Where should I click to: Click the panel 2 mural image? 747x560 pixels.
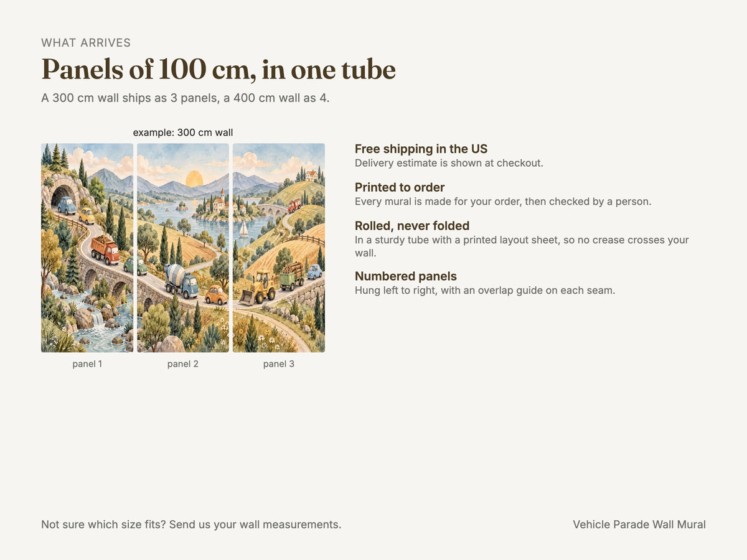pos(183,248)
